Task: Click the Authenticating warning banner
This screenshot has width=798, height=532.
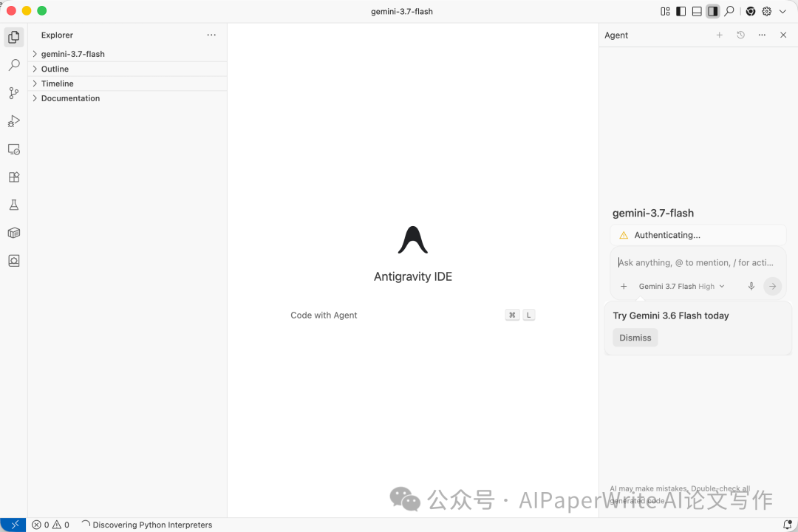Action: [698, 235]
